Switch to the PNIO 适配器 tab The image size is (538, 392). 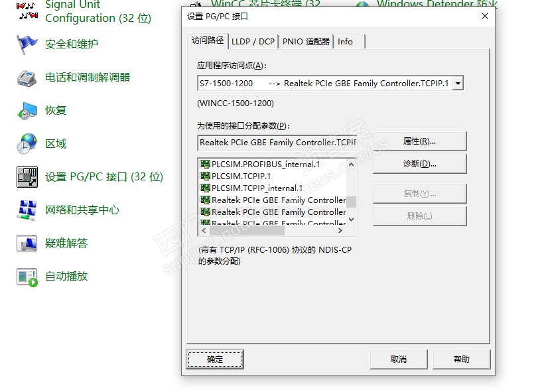[306, 42]
